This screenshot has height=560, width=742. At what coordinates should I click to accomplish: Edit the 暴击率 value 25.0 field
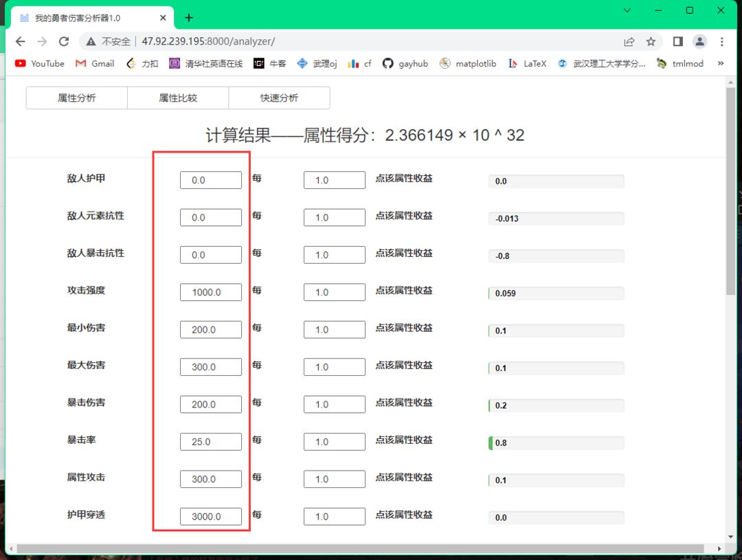[211, 442]
